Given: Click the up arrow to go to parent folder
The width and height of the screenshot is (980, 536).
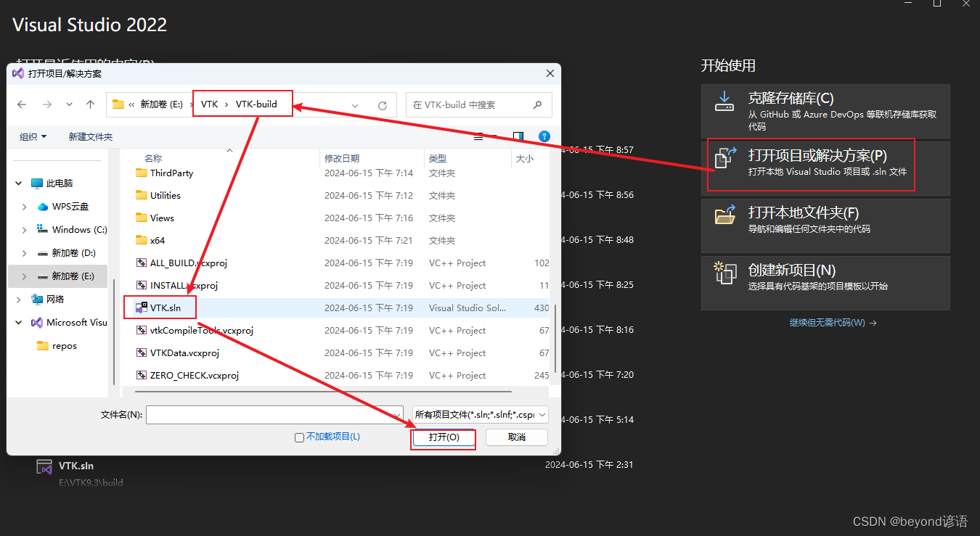Looking at the screenshot, I should click(90, 104).
